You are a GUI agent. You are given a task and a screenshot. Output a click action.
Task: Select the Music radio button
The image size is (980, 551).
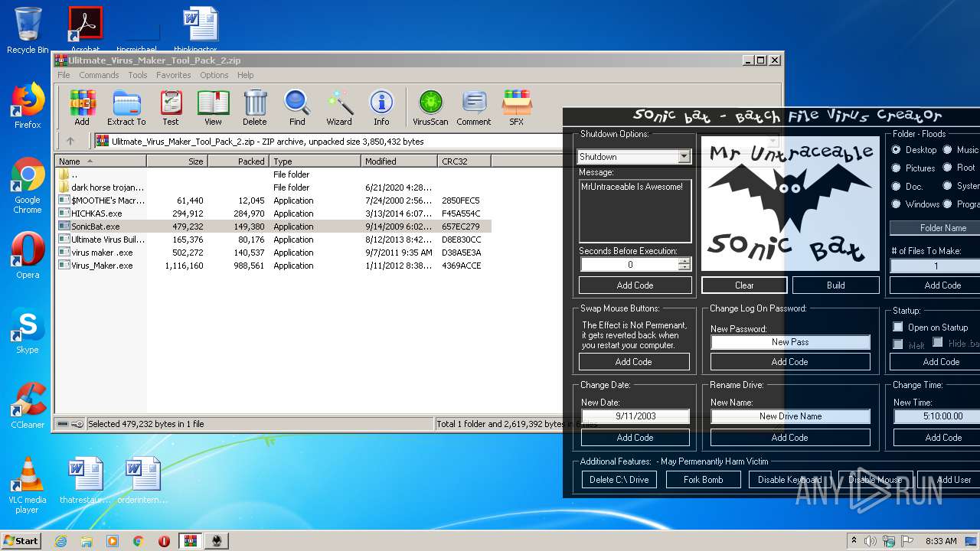pos(947,150)
